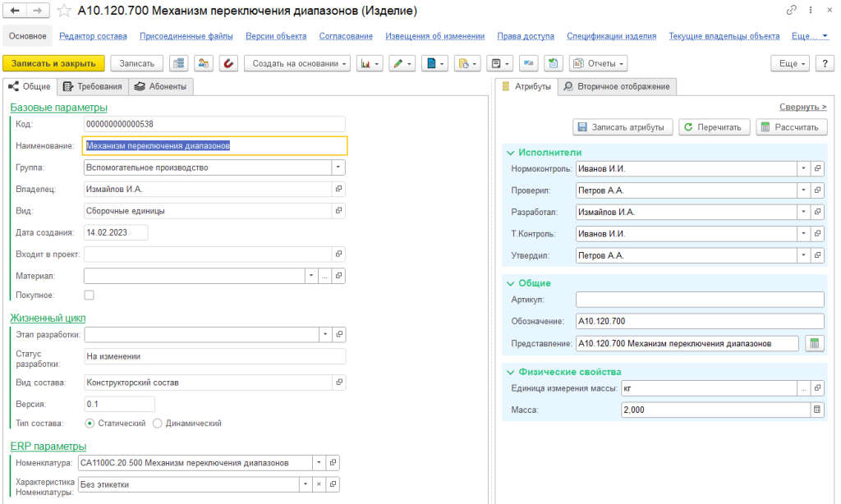Open the Вторичное отображение tab
Screen dimensions: 841x504
coord(617,86)
